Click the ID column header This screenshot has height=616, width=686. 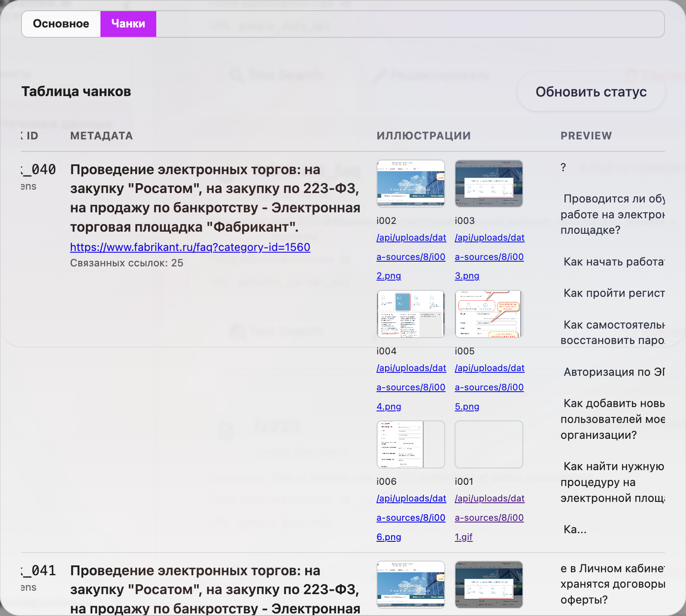pos(30,136)
